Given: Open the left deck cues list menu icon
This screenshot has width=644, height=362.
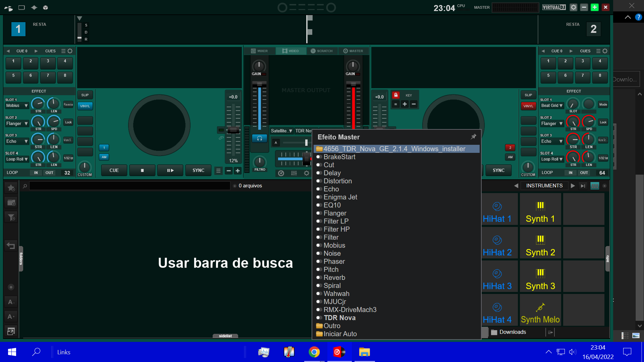Looking at the screenshot, I should [x=63, y=51].
